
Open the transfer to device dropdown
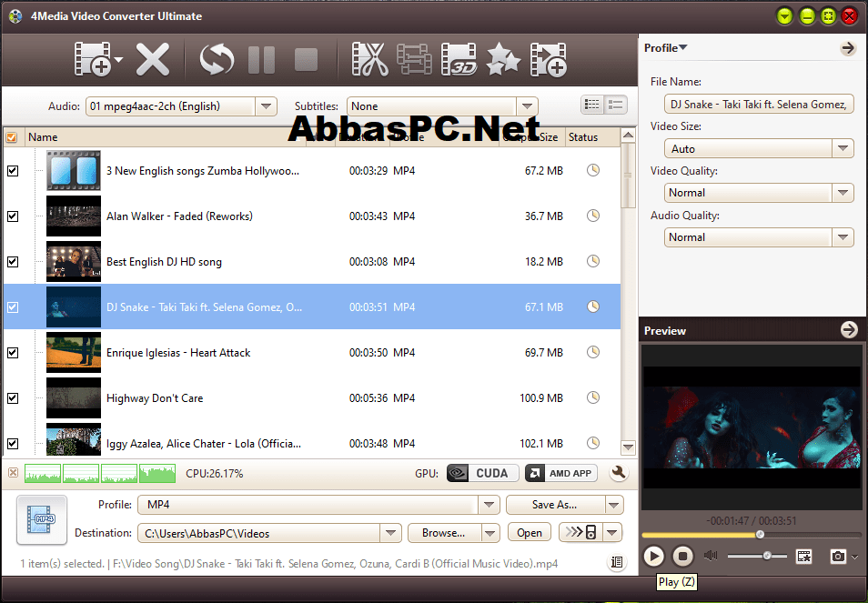(x=612, y=533)
